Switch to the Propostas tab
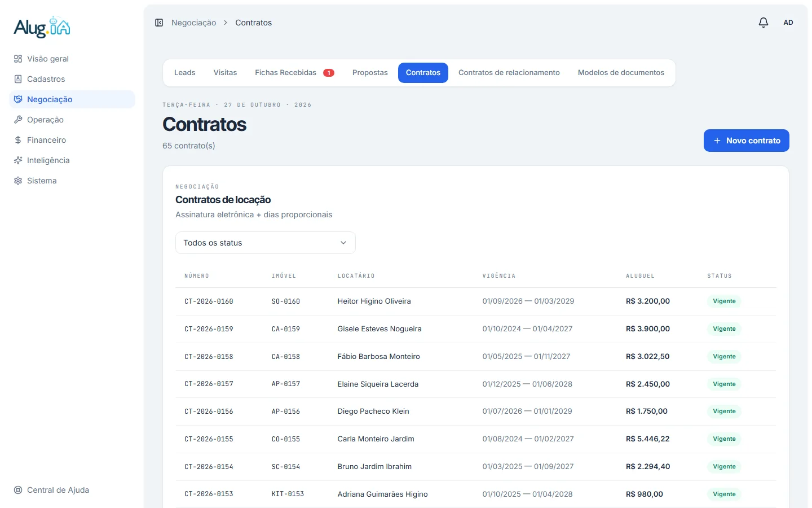Viewport: 812px width, 508px height. (x=370, y=73)
